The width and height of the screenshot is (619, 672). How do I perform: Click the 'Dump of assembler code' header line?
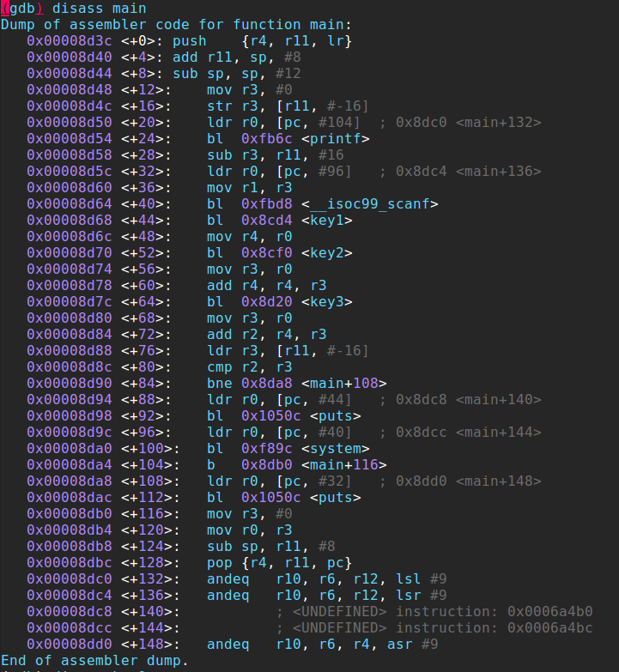click(x=176, y=24)
